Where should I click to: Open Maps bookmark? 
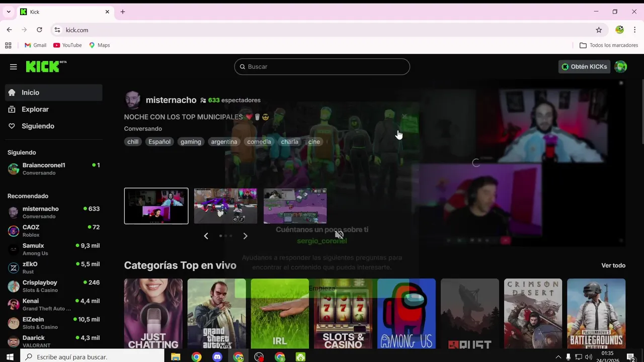point(100,45)
